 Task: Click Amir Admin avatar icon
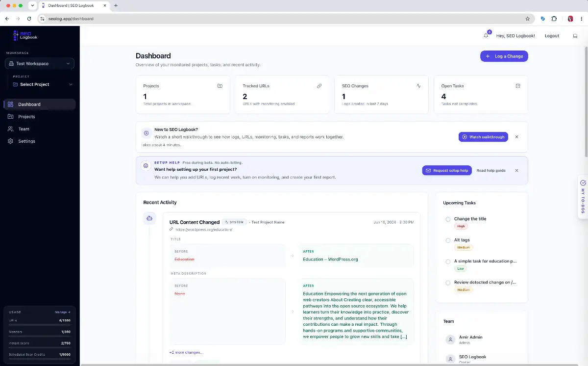click(450, 340)
